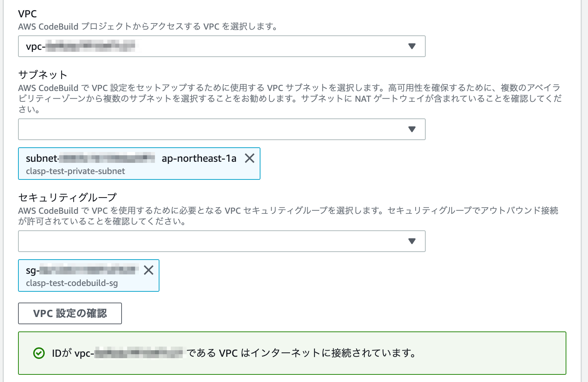Click the vpc- ID in the success banner
The width and height of the screenshot is (588, 382).
(x=129, y=353)
